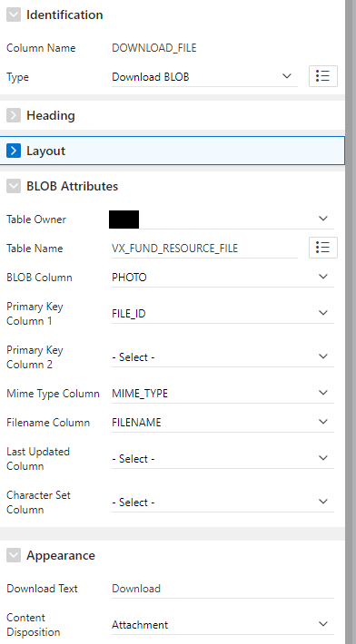Screen dimensions: 356x644
Task: Expand the Layout section
Action: (14, 151)
